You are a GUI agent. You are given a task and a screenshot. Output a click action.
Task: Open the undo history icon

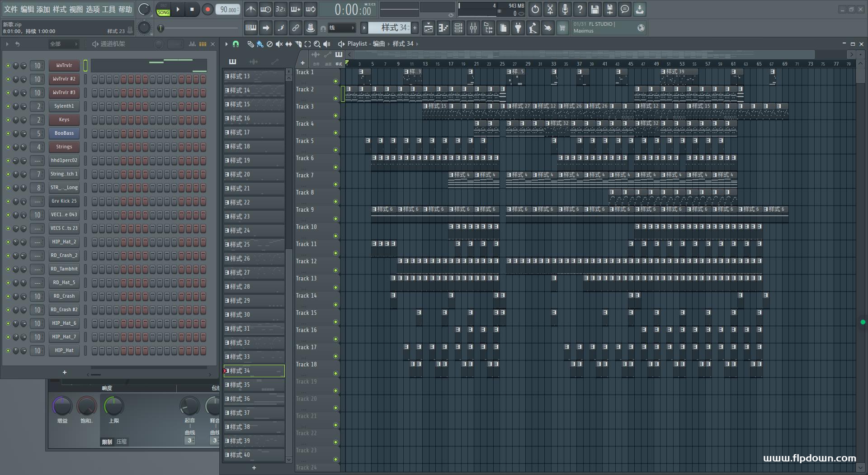coord(535,9)
